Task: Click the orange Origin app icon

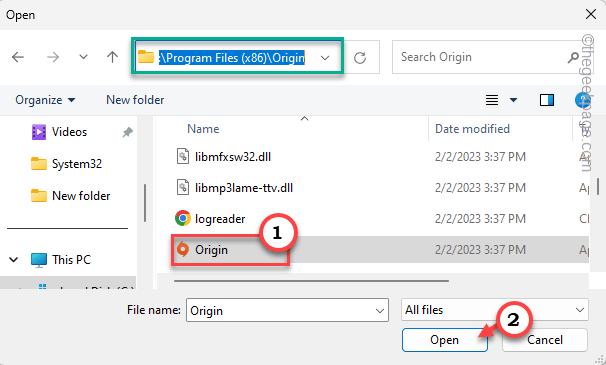Action: tap(183, 249)
